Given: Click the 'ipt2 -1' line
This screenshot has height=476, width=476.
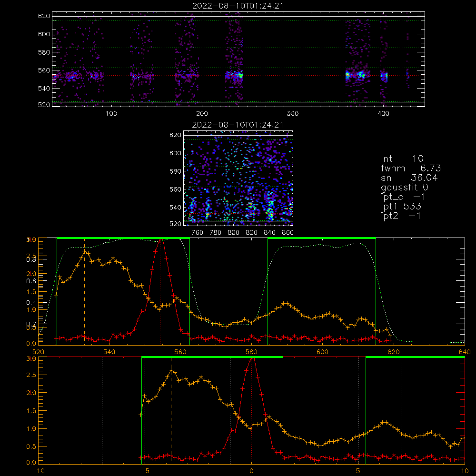Looking at the screenshot, I should point(401,216).
